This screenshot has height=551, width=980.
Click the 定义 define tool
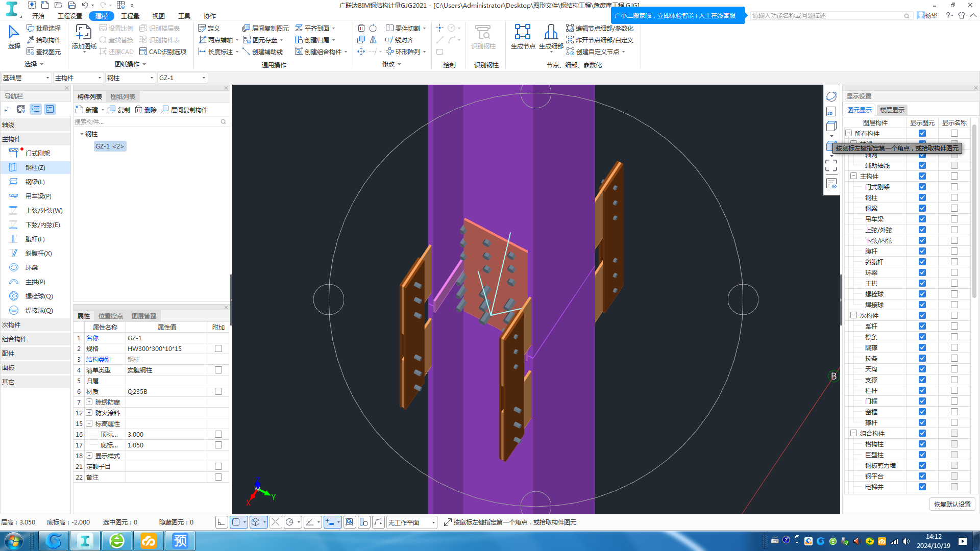[209, 28]
